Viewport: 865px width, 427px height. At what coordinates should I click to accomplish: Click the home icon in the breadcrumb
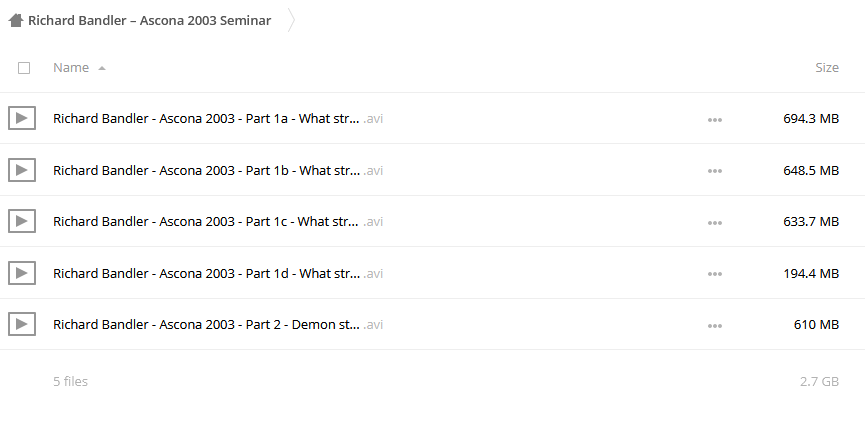(x=15, y=20)
